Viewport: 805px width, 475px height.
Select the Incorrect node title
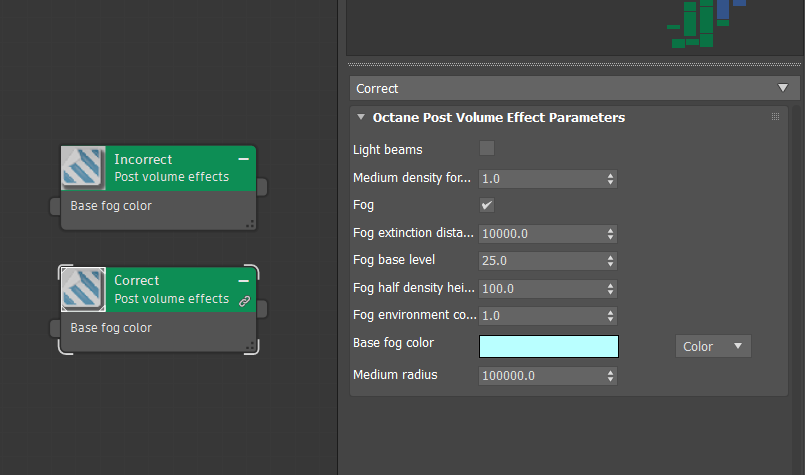[143, 160]
